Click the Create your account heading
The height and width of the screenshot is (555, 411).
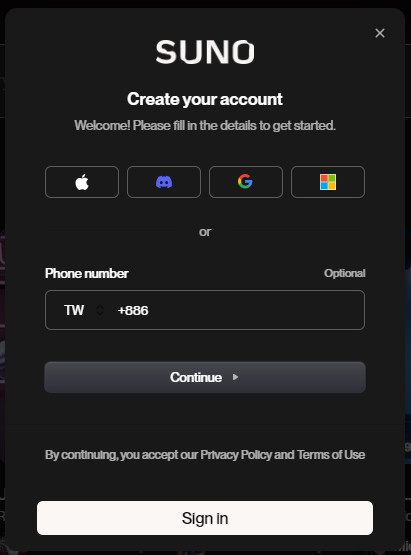tap(205, 99)
